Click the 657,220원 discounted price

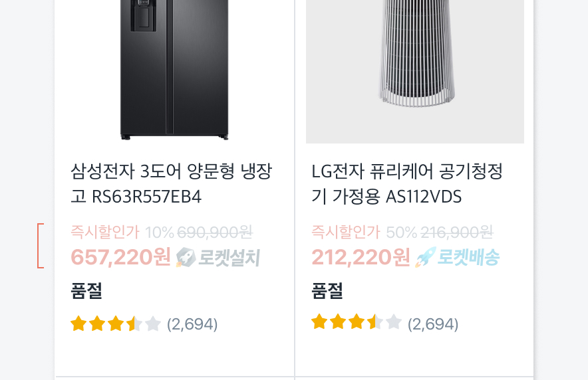[x=120, y=257]
